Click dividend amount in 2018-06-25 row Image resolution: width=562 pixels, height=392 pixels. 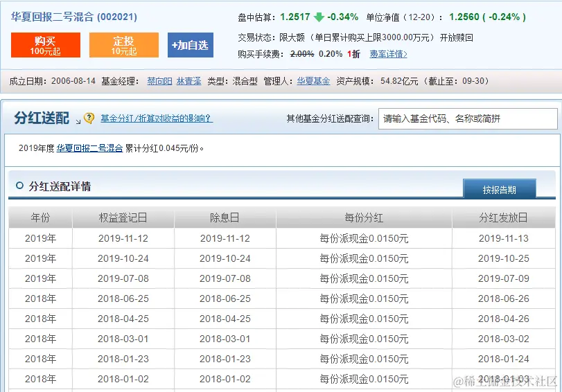point(364,299)
